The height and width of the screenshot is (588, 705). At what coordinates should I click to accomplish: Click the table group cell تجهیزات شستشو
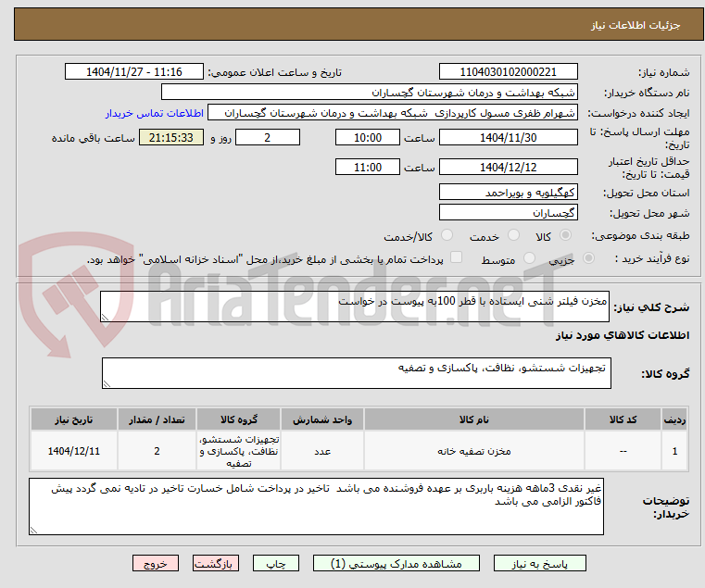click(x=239, y=451)
